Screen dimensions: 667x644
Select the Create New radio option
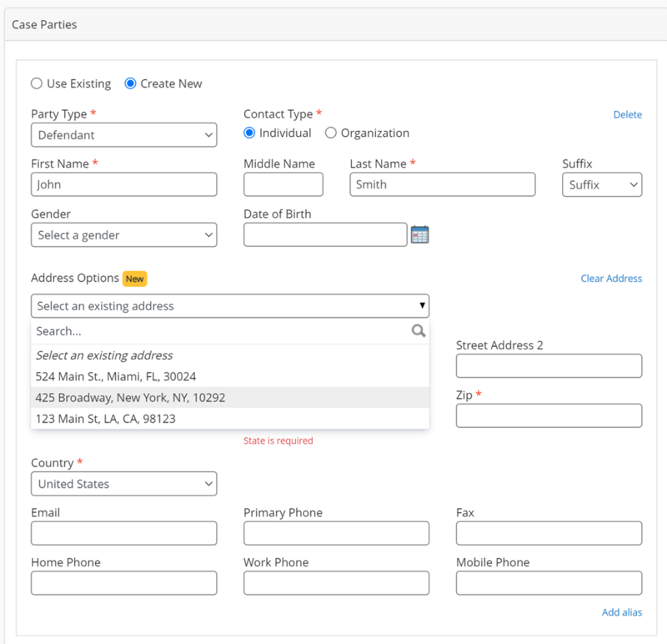(x=130, y=83)
